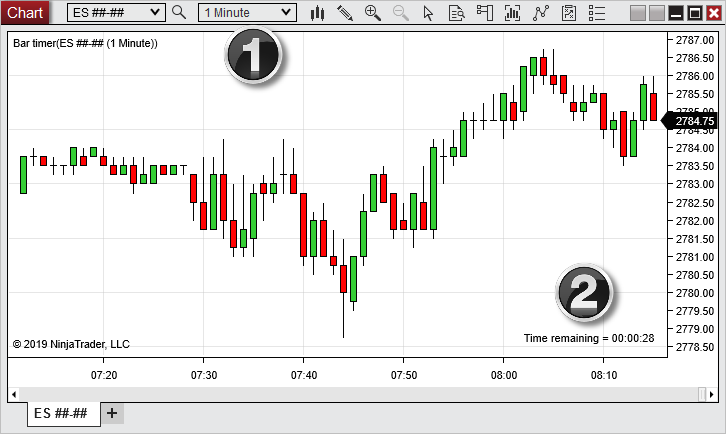
Task: Expand the 1 Minute interval dropdown
Action: tap(247, 12)
